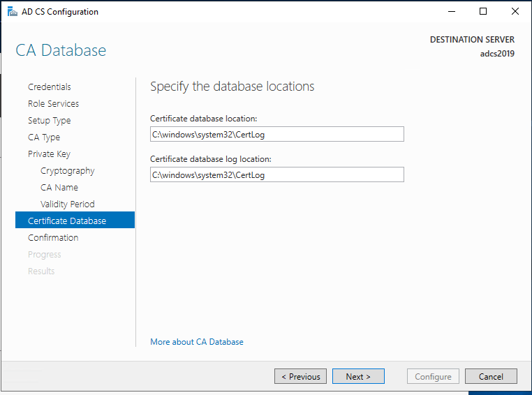Click the AD CS Configuration title bar icon

pos(10,12)
